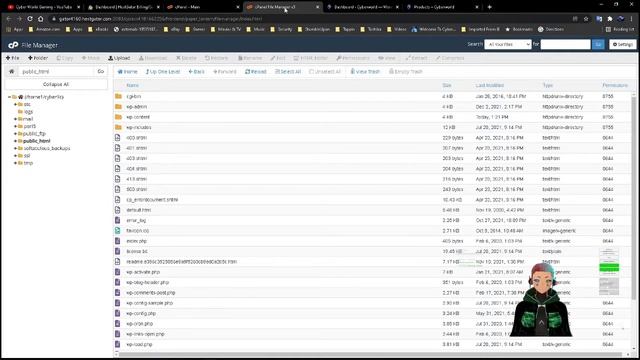
Task: Click the error_log file icon
Action: coord(118,220)
